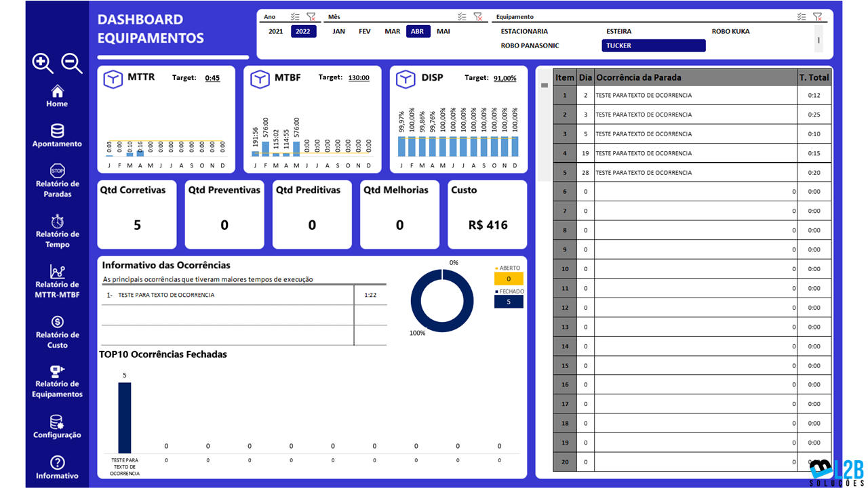Go to Home in sidebar

coord(57,91)
